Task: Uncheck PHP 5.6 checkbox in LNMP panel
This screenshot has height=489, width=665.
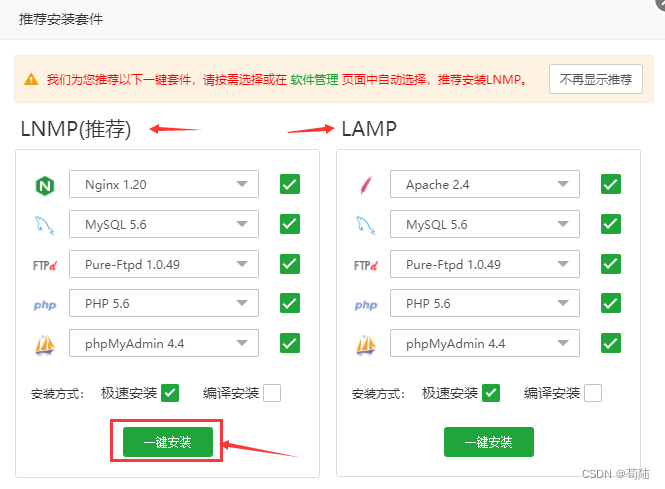Action: pyautogui.click(x=290, y=303)
